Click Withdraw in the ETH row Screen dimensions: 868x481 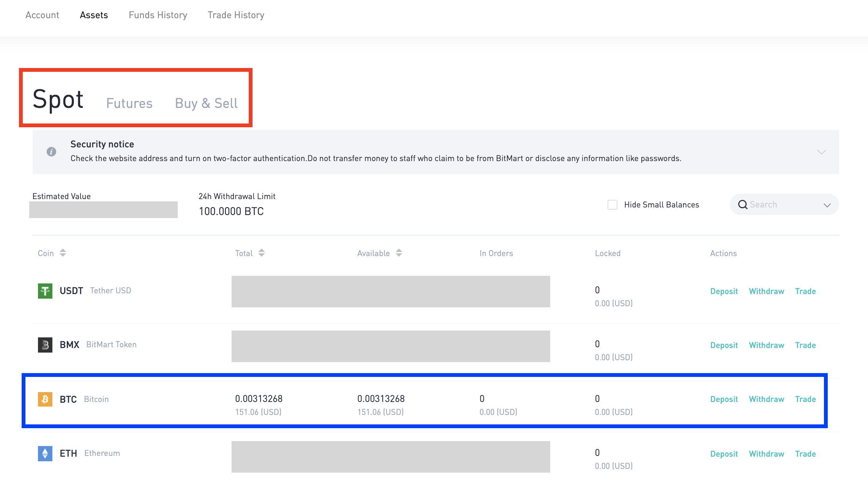[x=767, y=454]
